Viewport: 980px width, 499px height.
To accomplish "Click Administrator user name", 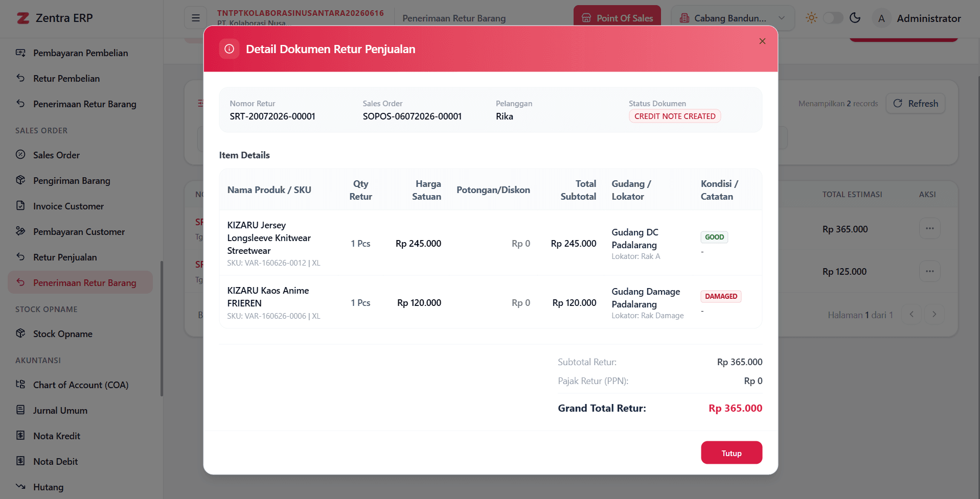I will (x=929, y=18).
